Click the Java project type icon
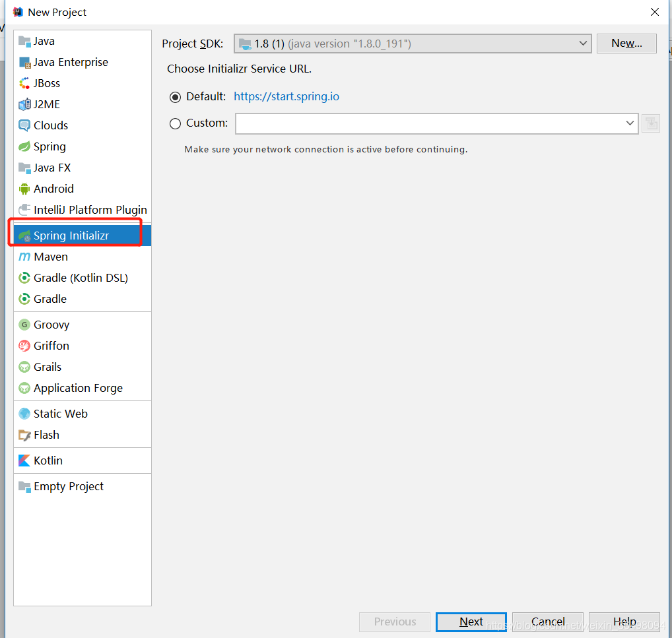This screenshot has width=672, height=638. point(24,42)
